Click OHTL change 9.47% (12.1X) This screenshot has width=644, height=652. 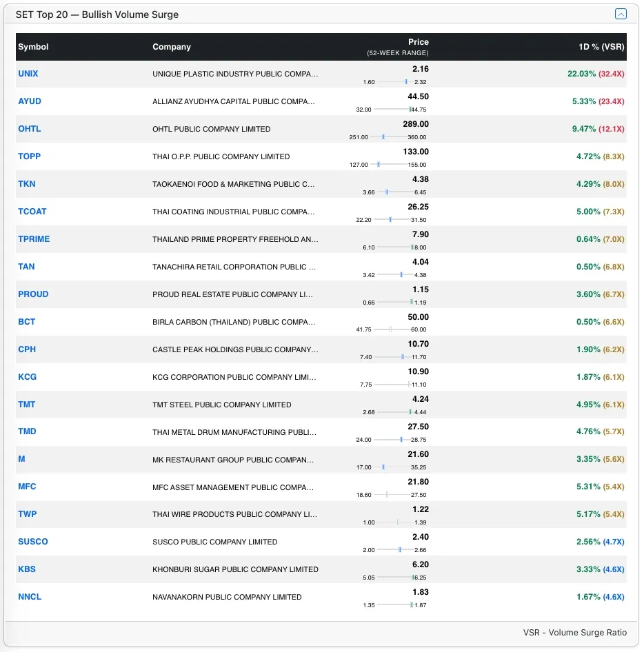(x=598, y=129)
